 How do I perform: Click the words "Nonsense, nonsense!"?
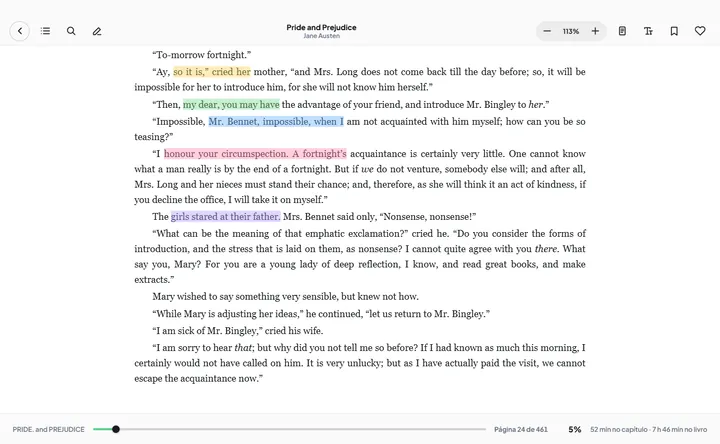click(428, 217)
